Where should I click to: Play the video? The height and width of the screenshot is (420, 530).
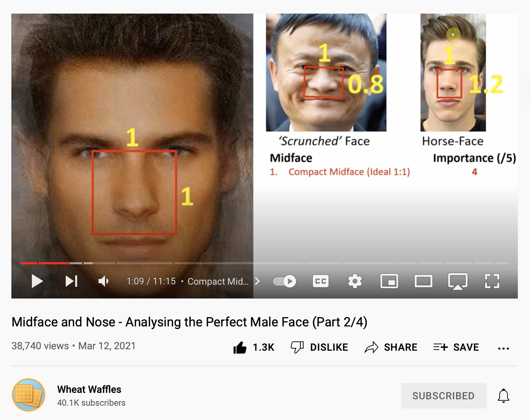[x=37, y=281]
